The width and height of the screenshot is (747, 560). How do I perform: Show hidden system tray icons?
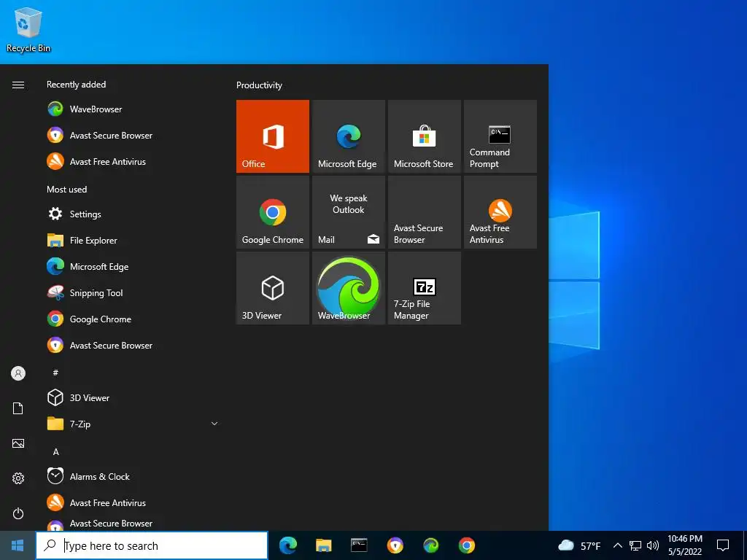click(x=617, y=545)
